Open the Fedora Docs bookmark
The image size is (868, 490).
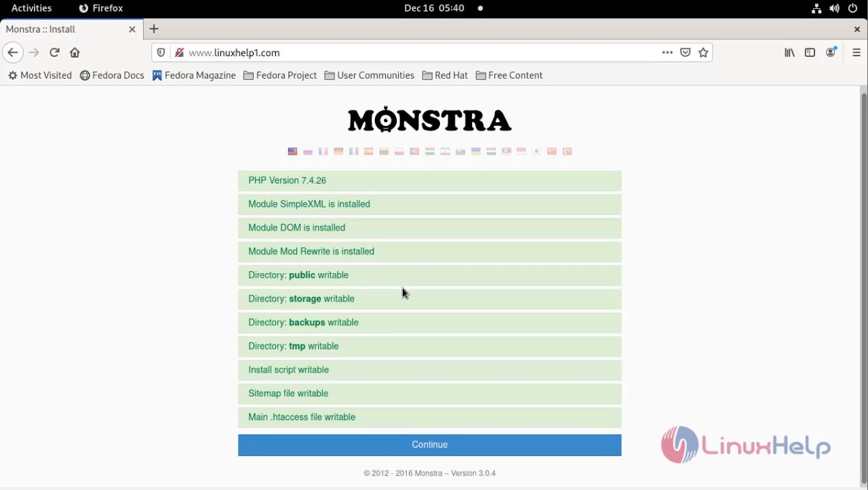[112, 75]
